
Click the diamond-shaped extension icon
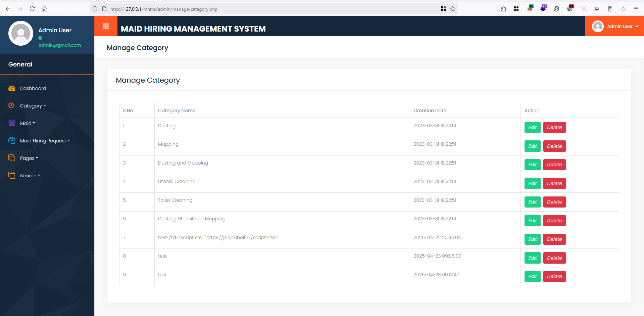coord(624,9)
